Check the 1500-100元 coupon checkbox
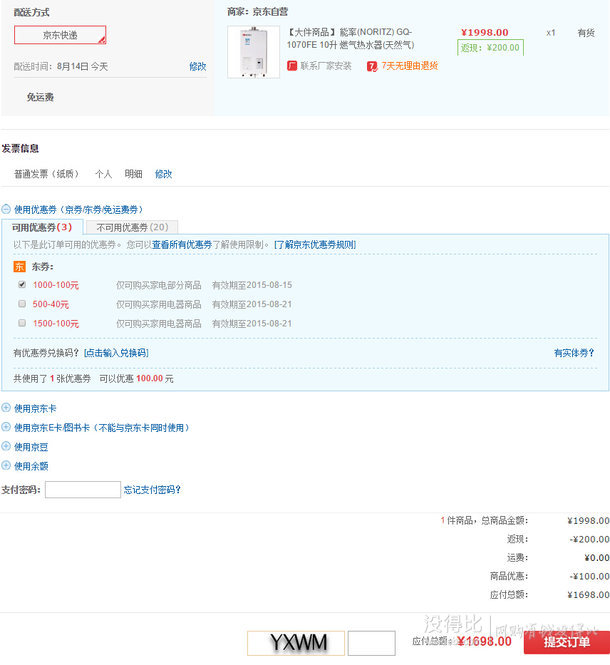Viewport: 610px width, 665px height. click(x=22, y=323)
